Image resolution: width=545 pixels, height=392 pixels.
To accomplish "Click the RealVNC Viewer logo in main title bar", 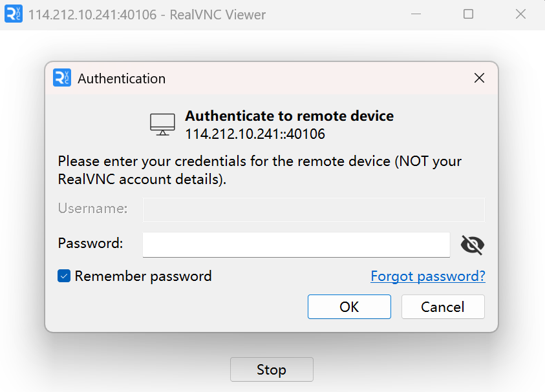I will tap(14, 14).
